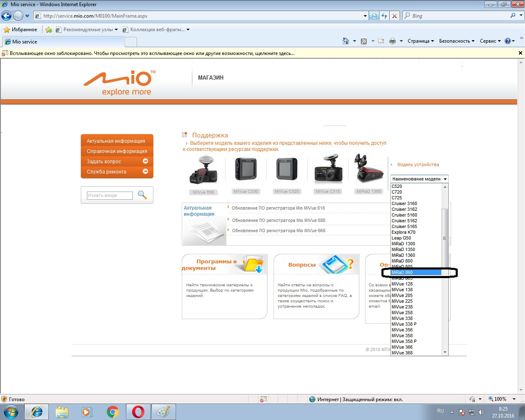Viewport: 525px width, 420px height.
Task: Open Internet Explorer from taskbar
Action: coord(37,412)
